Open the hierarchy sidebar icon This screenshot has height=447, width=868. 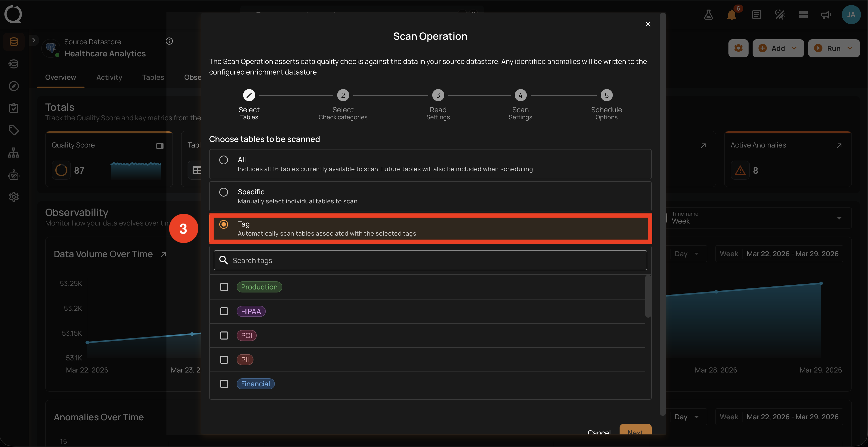[14, 153]
